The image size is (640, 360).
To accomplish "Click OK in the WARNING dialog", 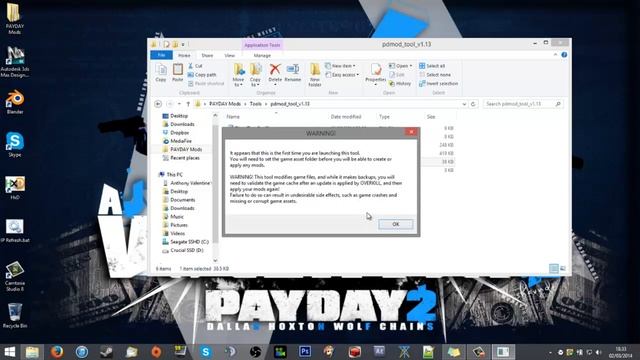I will (x=395, y=224).
